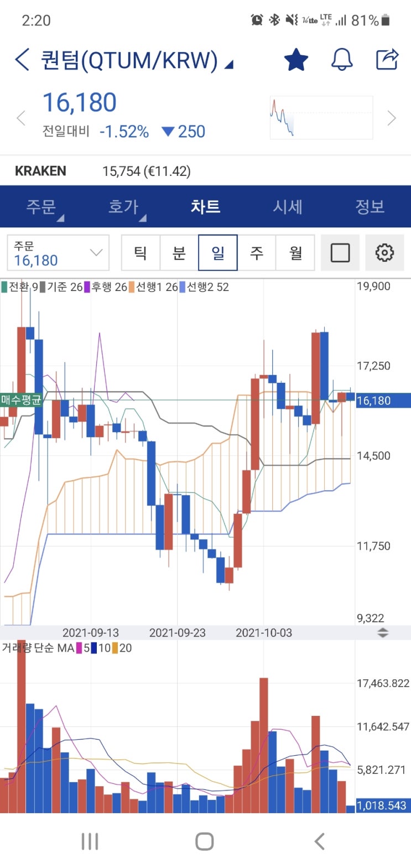The width and height of the screenshot is (411, 868).
Task: Click the 선행2 52 legend label
Action: tap(207, 287)
